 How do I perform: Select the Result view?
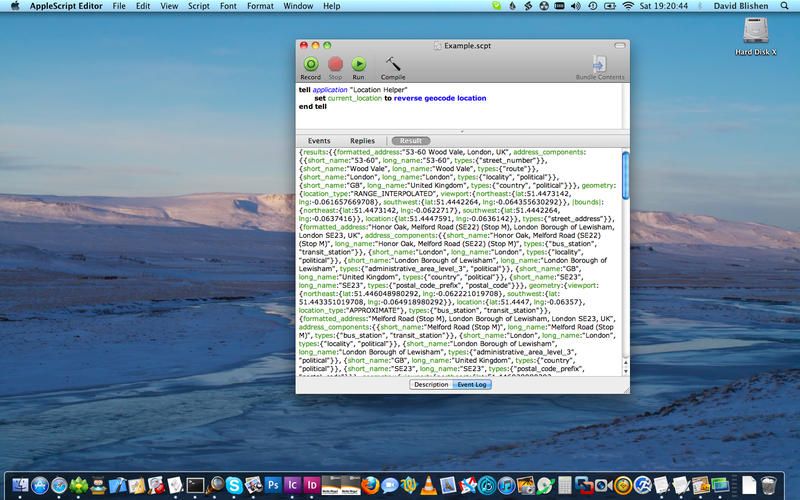point(410,141)
